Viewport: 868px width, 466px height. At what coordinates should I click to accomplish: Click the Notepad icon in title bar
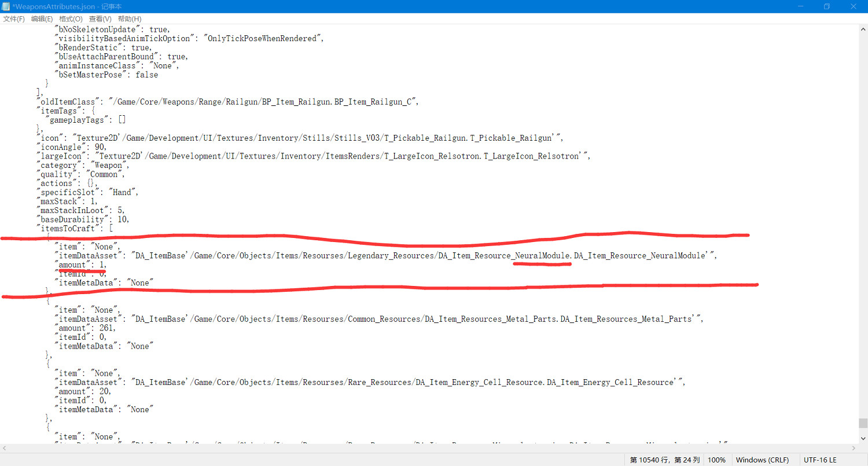point(6,6)
